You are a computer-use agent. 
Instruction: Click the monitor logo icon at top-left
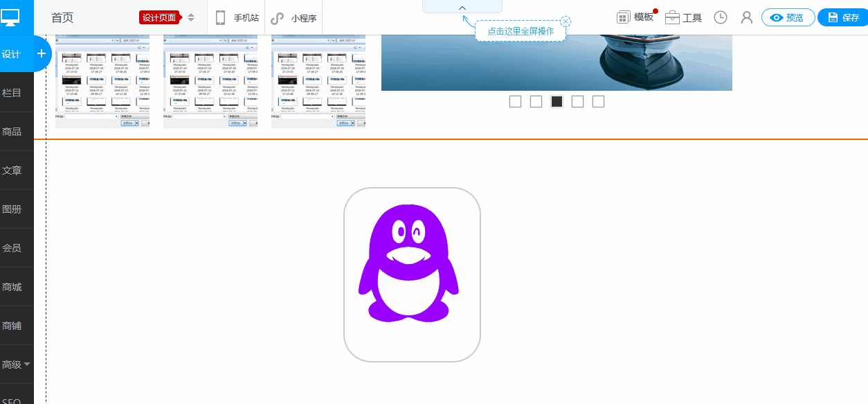tap(10, 17)
